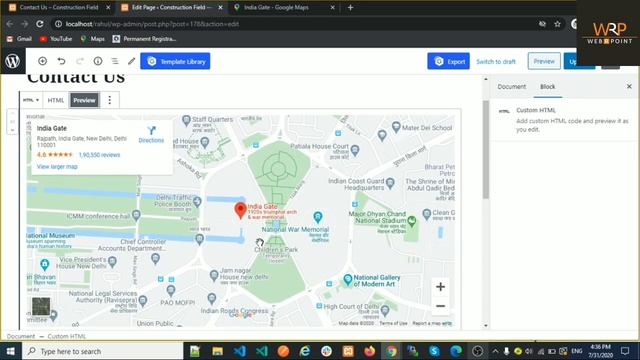Click the editor vertical scrollbar

486,149
